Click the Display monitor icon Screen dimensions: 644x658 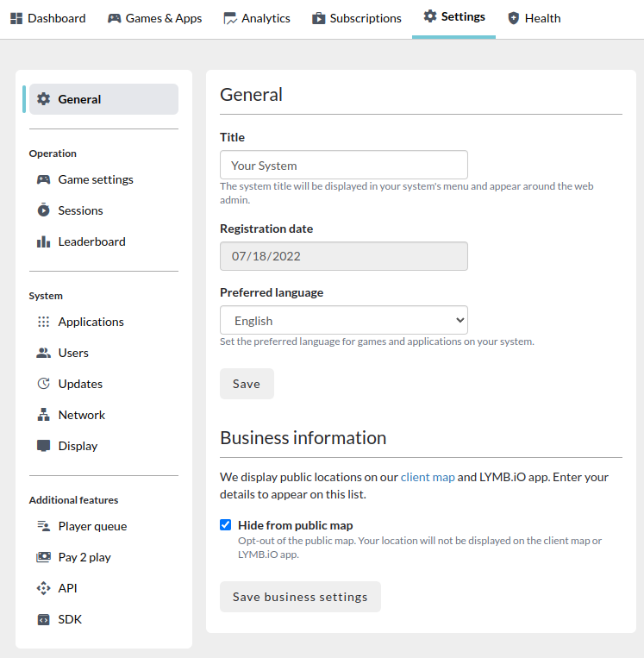pos(43,446)
